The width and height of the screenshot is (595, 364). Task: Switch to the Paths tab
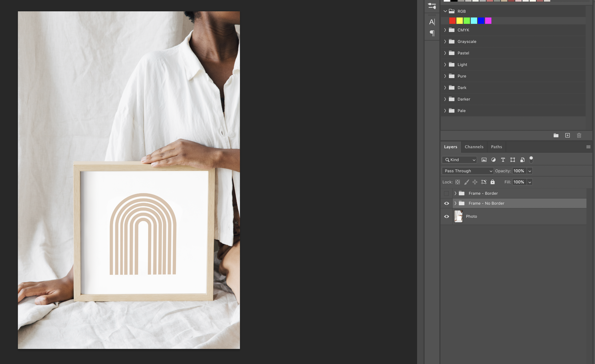point(496,147)
